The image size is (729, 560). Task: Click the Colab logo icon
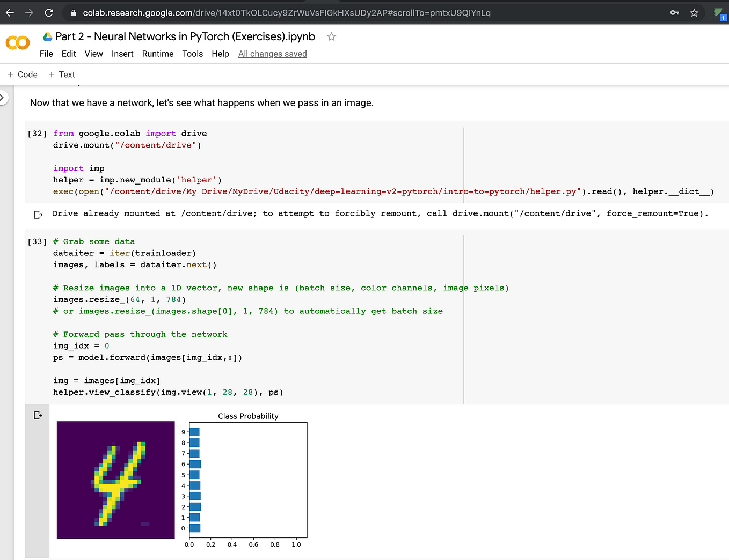[17, 43]
